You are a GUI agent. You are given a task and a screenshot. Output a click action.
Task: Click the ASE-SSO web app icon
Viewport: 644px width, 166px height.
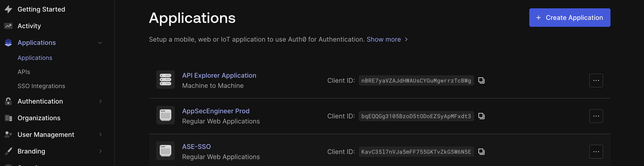point(165,151)
